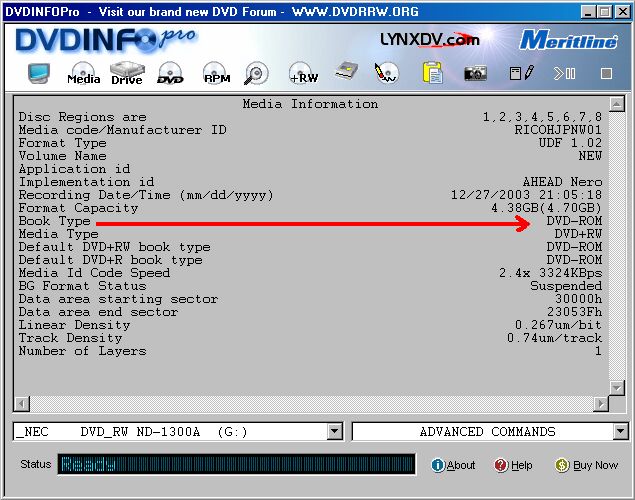Open the Meritline sponsor logo
635x500 pixels.
point(568,40)
